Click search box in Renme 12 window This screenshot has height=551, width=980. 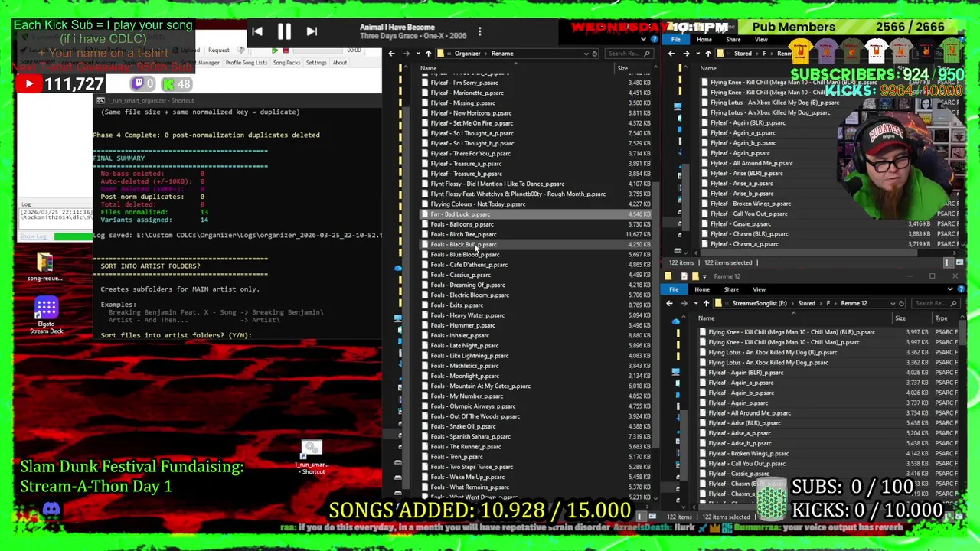click(935, 303)
